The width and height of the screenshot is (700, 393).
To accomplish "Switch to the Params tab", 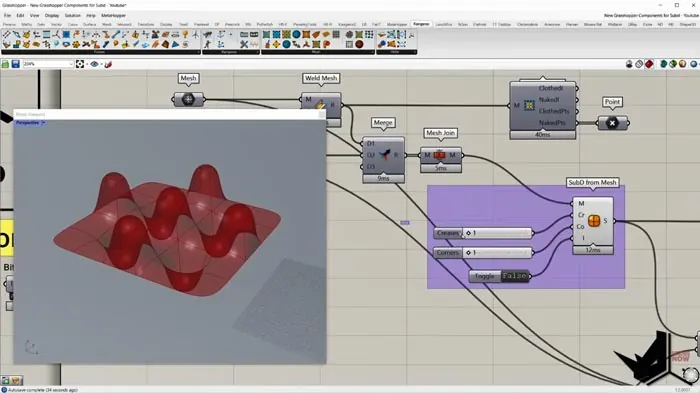I will [x=9, y=24].
